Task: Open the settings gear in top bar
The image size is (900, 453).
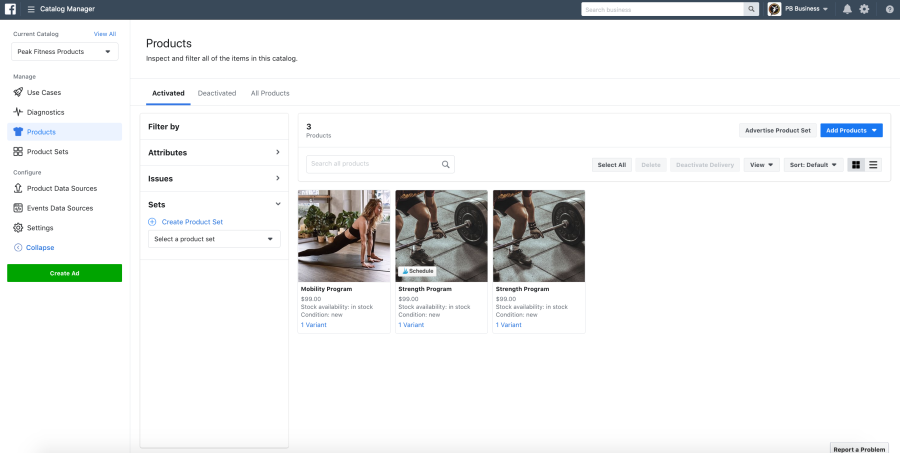Action: pos(864,9)
